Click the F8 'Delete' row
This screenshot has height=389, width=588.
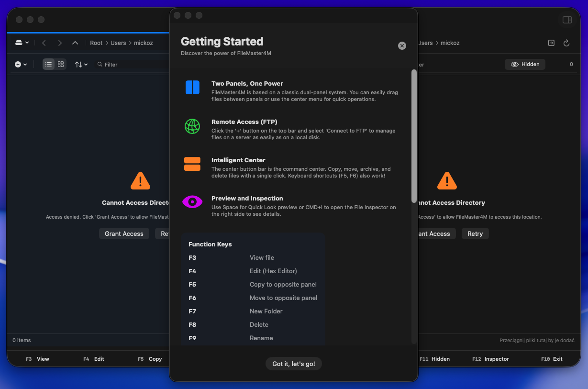(253, 324)
